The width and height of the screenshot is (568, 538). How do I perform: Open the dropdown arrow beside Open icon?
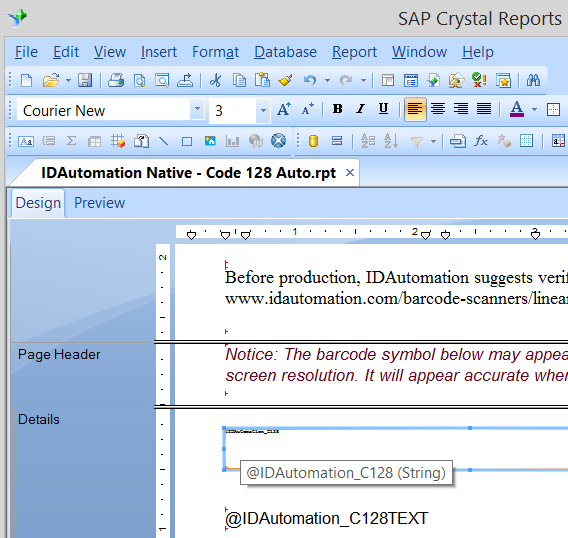[68, 80]
